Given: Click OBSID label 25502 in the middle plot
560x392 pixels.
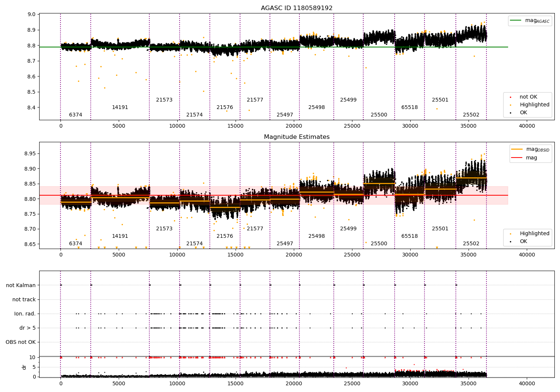Looking at the screenshot, I should (x=471, y=244).
